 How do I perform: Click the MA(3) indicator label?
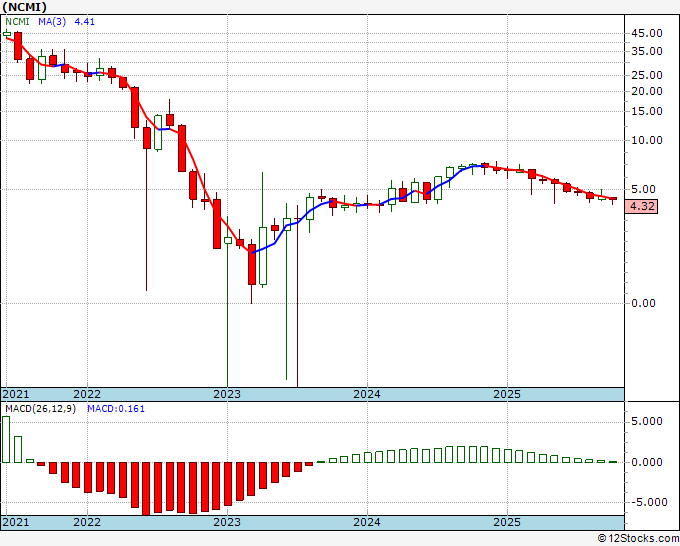[52, 22]
